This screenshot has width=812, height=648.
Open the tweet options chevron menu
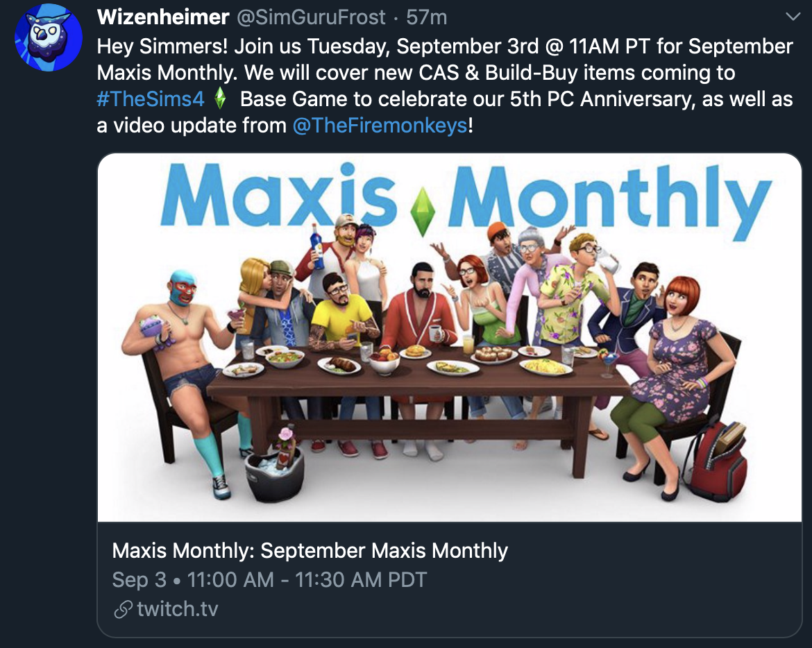(793, 17)
